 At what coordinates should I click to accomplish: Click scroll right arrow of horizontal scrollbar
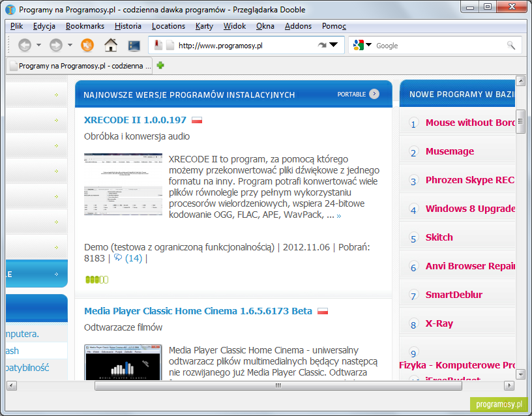pyautogui.click(x=509, y=385)
